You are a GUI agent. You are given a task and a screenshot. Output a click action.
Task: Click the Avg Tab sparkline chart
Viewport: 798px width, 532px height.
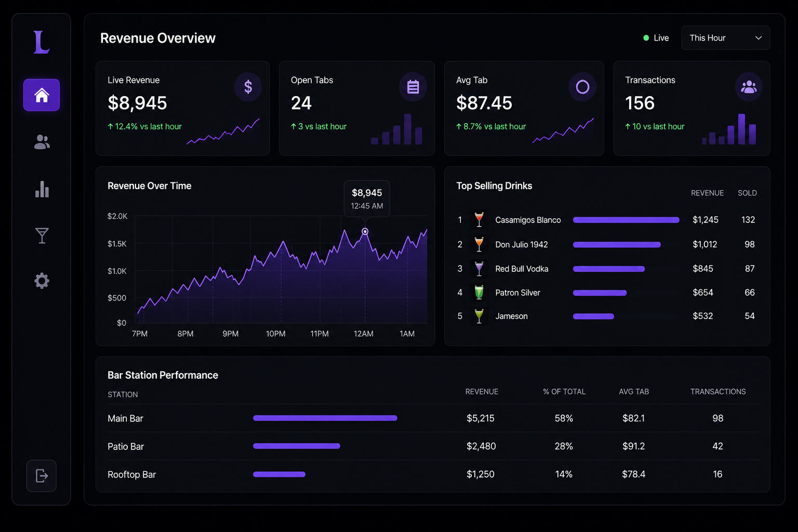pyautogui.click(x=563, y=130)
